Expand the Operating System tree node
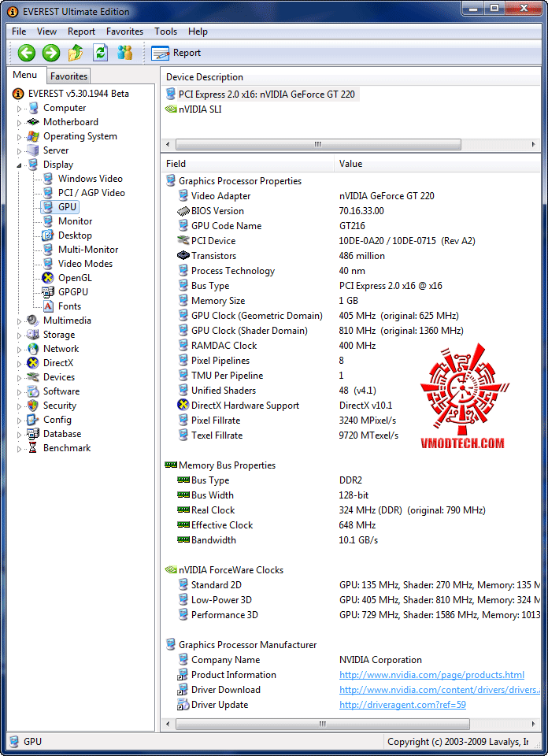Viewport: 548px width, 756px height. pyautogui.click(x=19, y=137)
